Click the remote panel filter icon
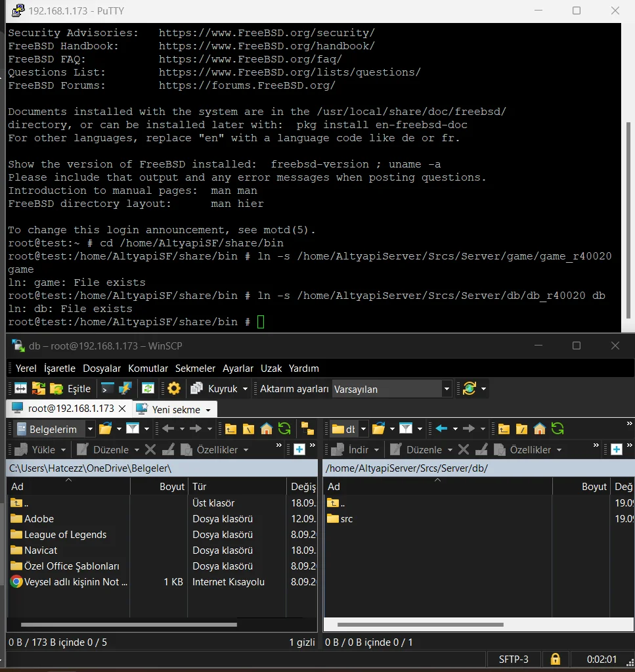635x672 pixels. coord(405,428)
